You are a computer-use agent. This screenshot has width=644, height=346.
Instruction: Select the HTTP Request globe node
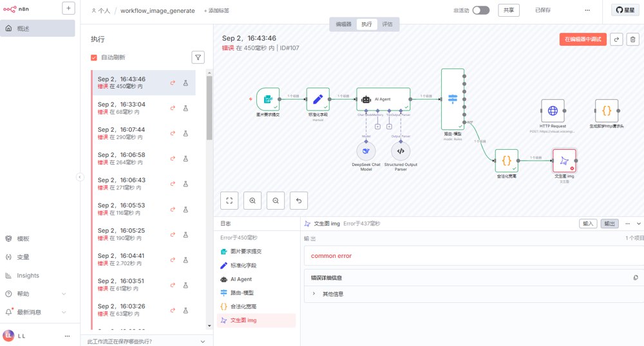[553, 111]
